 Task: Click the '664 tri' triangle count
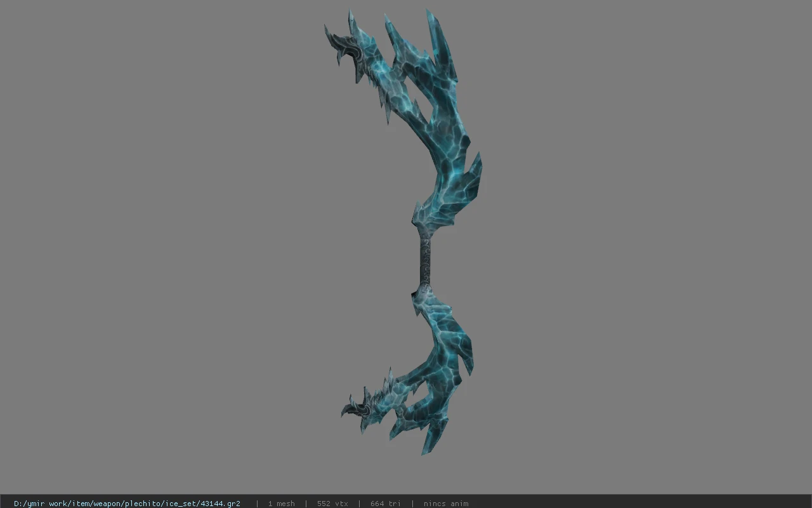386,504
